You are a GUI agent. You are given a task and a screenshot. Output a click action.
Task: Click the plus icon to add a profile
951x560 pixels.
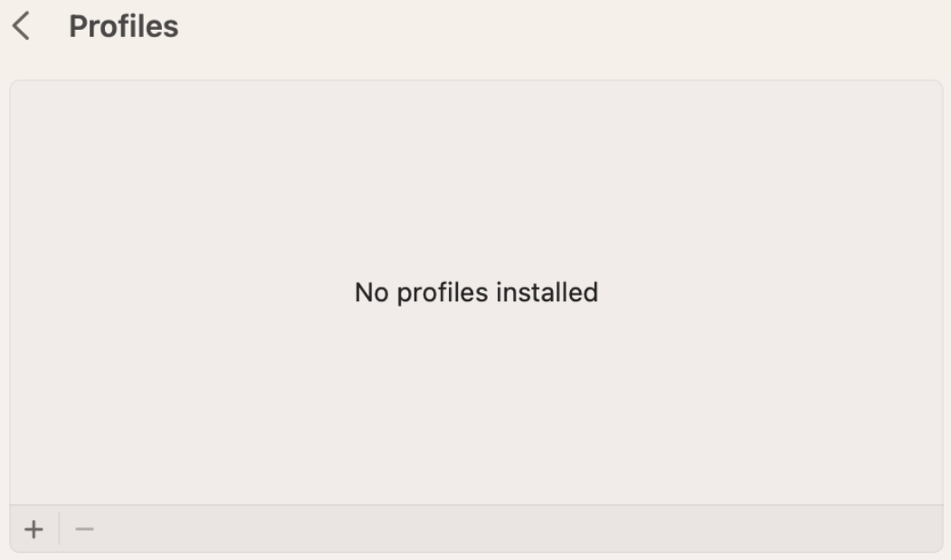click(34, 529)
